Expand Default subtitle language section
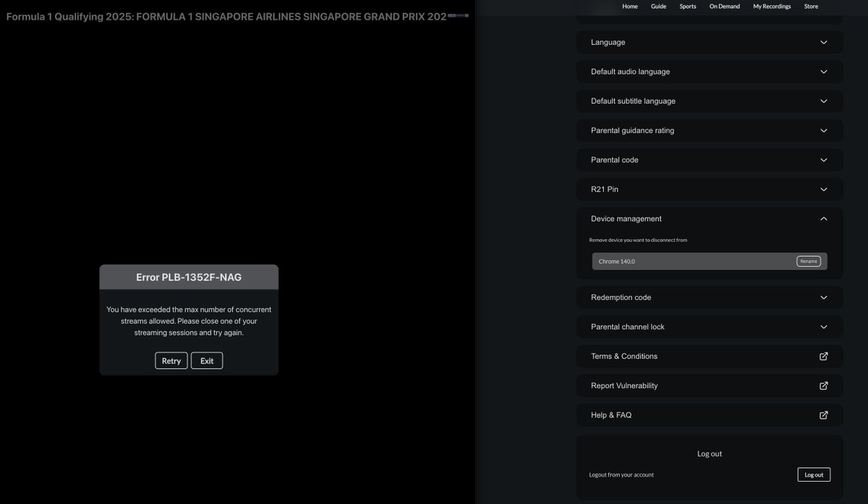868x504 pixels. point(710,101)
